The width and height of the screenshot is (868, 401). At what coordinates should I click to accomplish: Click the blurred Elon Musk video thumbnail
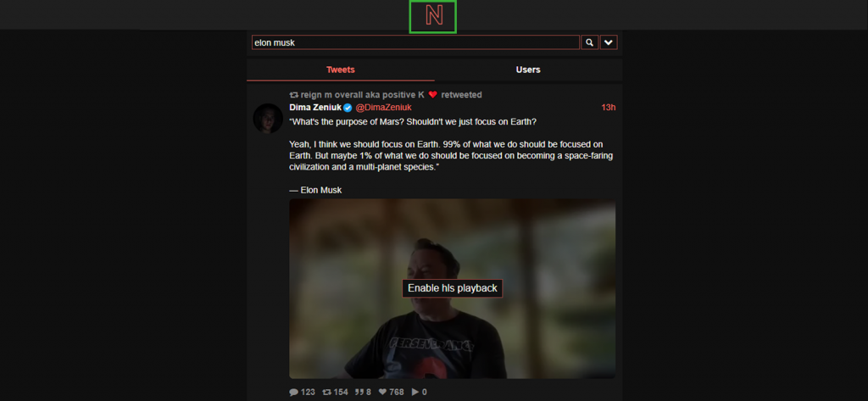[453, 289]
